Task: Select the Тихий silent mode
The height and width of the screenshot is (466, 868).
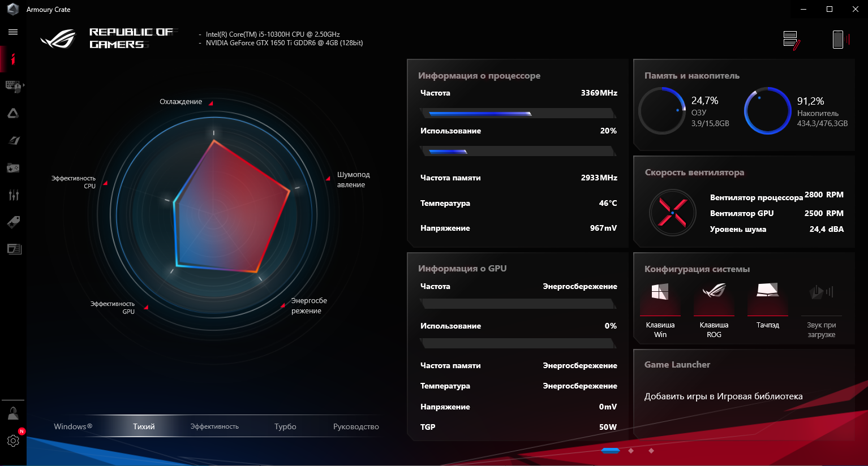Action: click(144, 426)
